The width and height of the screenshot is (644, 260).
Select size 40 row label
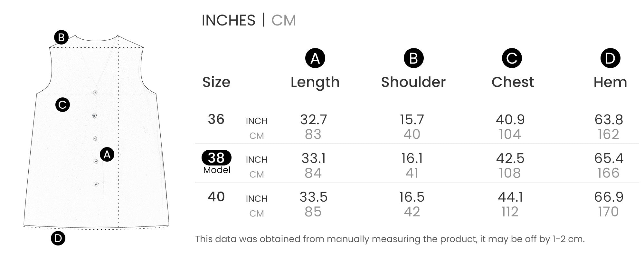(216, 197)
